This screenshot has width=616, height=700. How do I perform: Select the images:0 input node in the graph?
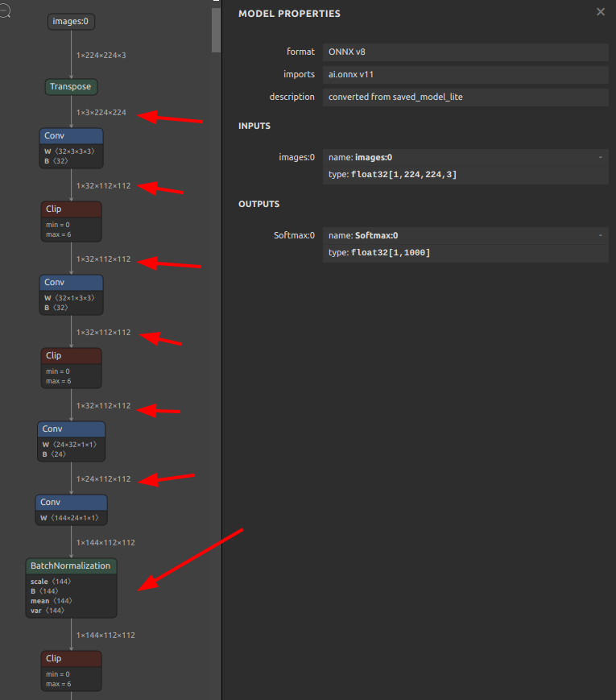71,22
